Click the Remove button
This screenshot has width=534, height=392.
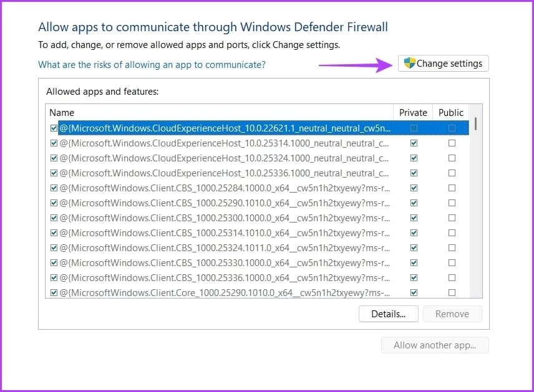tap(452, 313)
